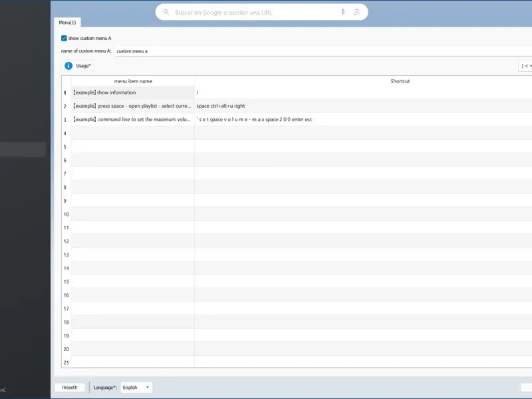Click the empty Shortcut cell in row 5
Image resolution: width=532 pixels, height=399 pixels.
[x=363, y=146]
